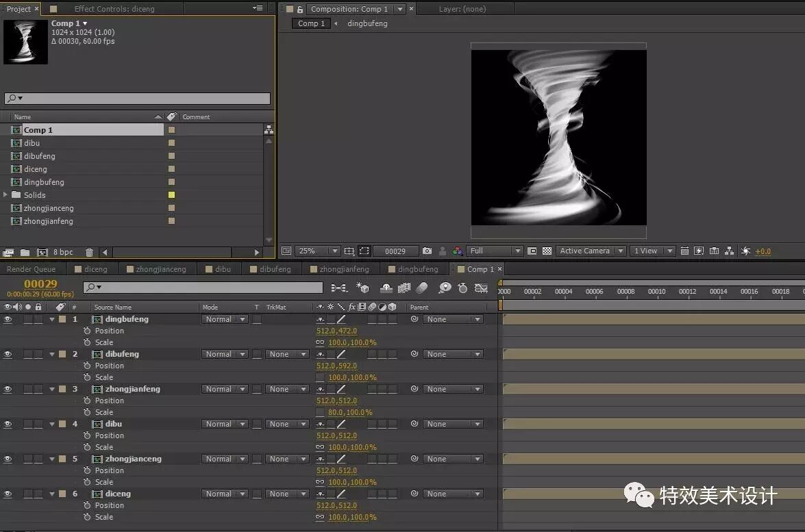Switch to zhongjianceng timeline tab
Viewport: 805px width, 532px height.
point(157,269)
